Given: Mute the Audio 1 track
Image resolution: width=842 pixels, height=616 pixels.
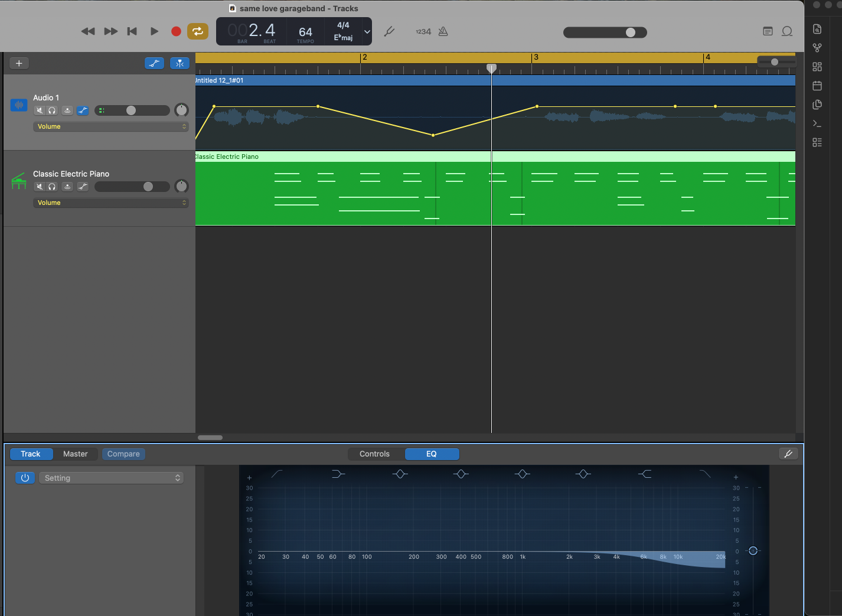Looking at the screenshot, I should [39, 110].
